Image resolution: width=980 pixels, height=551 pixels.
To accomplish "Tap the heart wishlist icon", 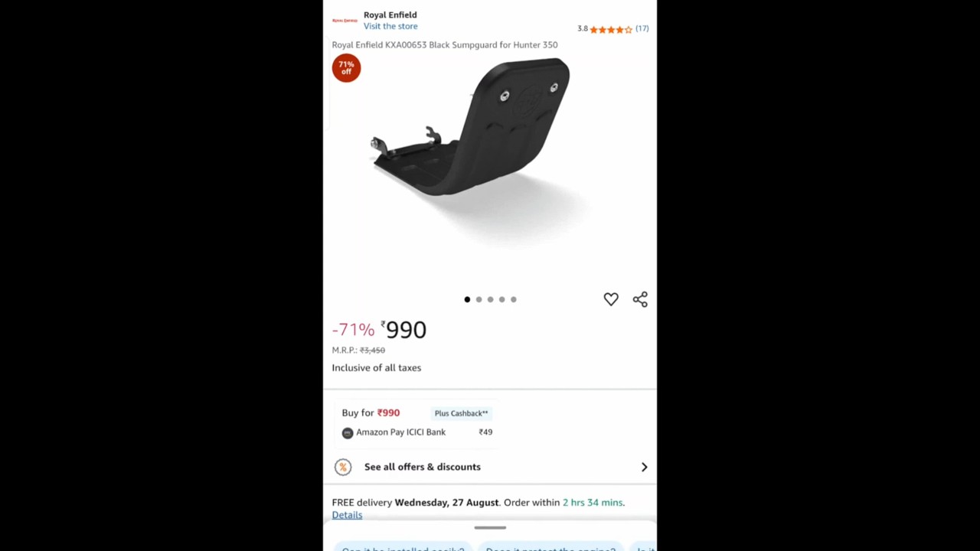I will pyautogui.click(x=610, y=299).
